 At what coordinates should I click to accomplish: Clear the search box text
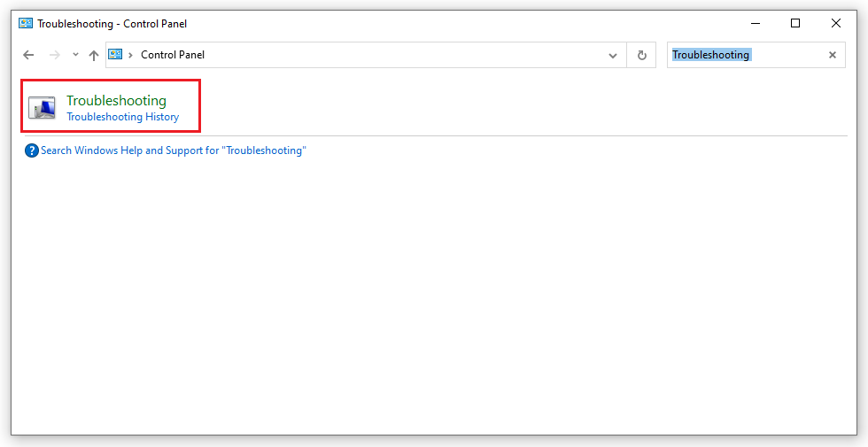tap(833, 55)
